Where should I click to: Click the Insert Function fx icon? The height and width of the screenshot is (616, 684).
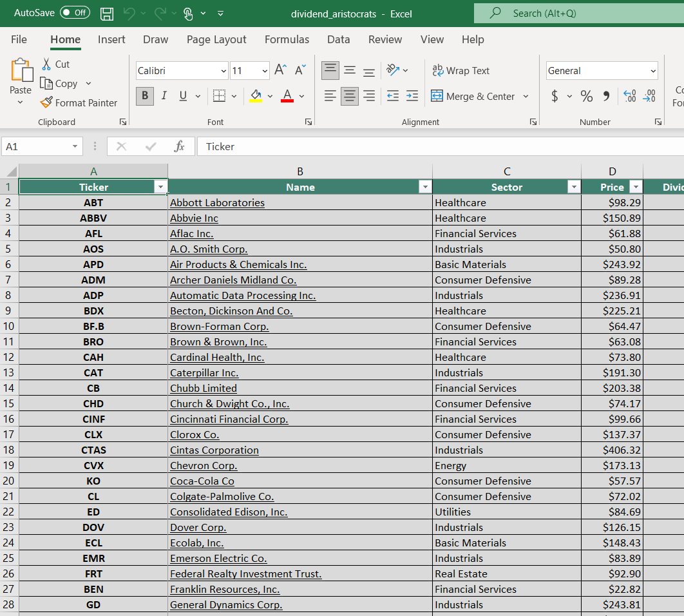pyautogui.click(x=179, y=146)
